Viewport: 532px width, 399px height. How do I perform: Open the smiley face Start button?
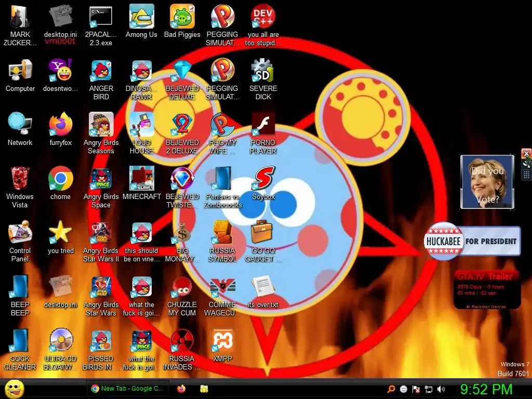(x=15, y=389)
